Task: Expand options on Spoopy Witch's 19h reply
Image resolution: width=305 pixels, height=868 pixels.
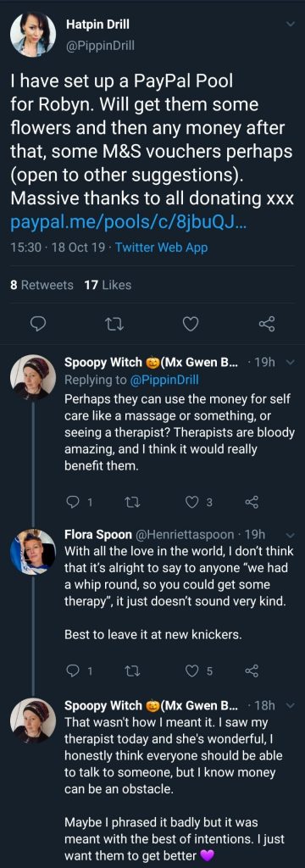Action: pyautogui.click(x=288, y=364)
